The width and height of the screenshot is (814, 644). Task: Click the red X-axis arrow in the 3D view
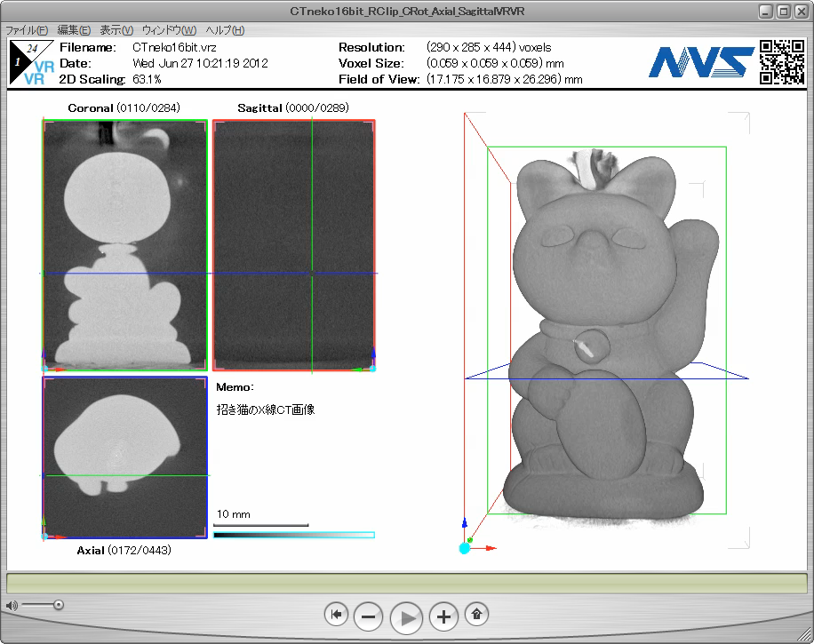click(x=490, y=548)
